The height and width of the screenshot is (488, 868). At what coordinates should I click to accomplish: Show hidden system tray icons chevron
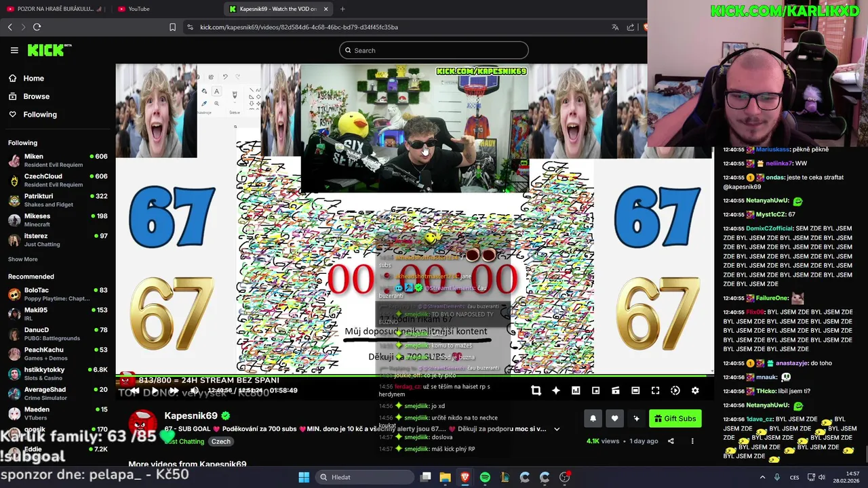[764, 477]
